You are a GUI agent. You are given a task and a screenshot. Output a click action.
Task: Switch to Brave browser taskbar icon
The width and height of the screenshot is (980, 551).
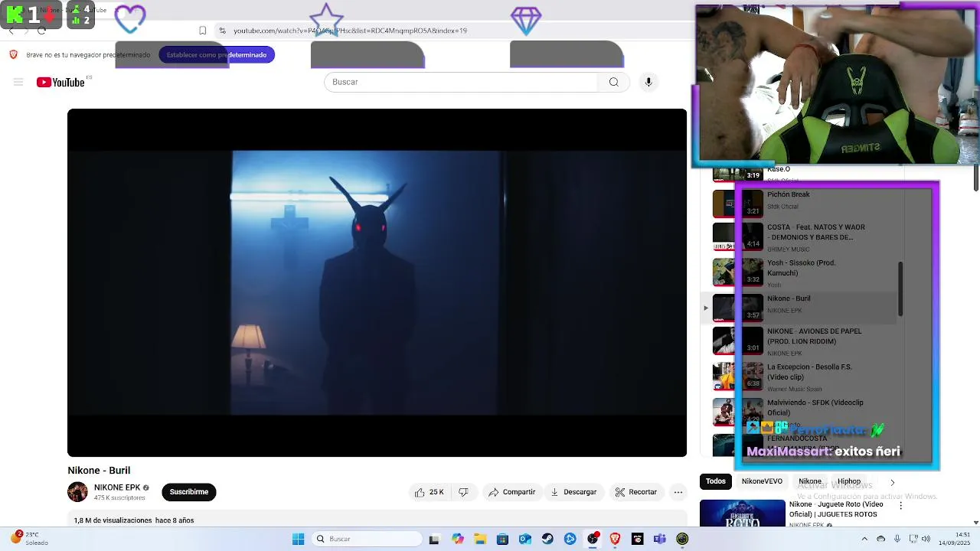click(615, 539)
